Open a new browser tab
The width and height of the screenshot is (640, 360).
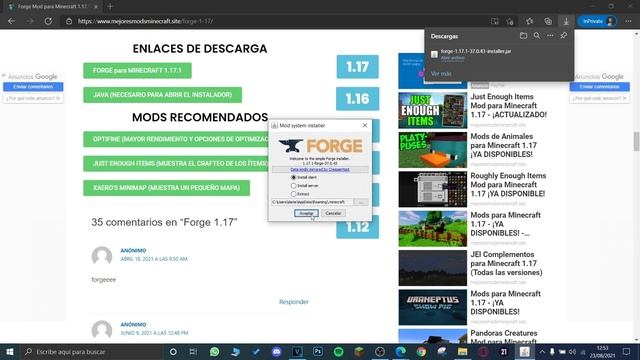[110, 7]
